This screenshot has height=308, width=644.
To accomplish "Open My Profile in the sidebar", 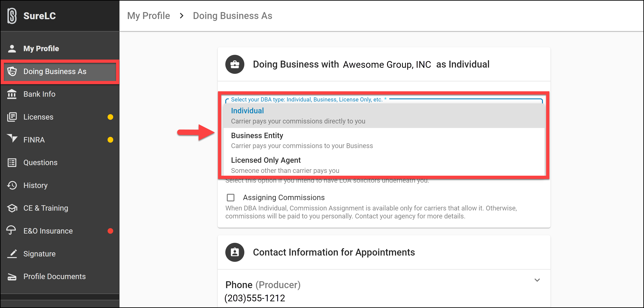I will (60, 49).
